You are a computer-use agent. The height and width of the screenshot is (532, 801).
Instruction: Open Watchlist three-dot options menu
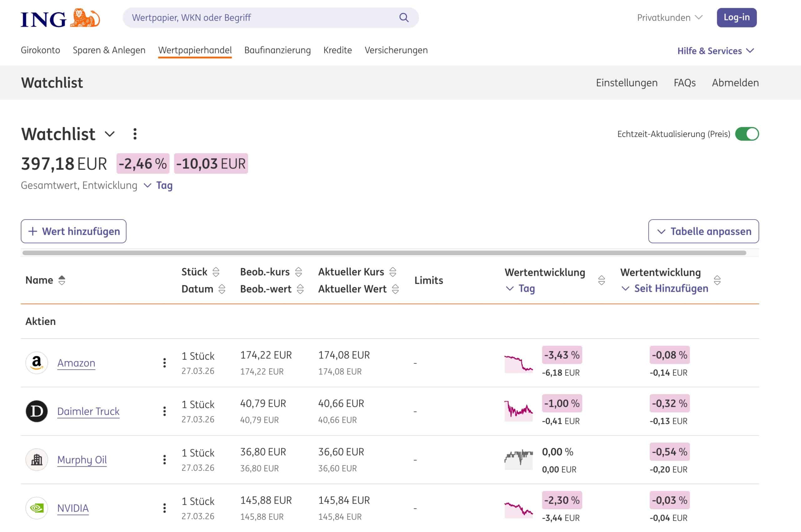(x=135, y=134)
